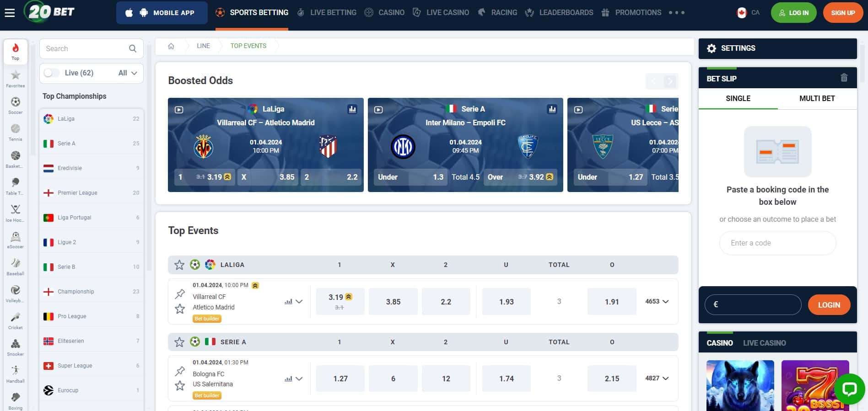This screenshot has height=411, width=868.
Task: Toggle the Live (62) switch
Action: [52, 73]
